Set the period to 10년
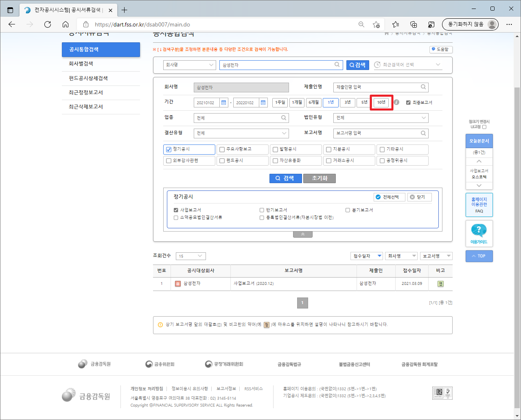521x420 pixels. (381, 102)
